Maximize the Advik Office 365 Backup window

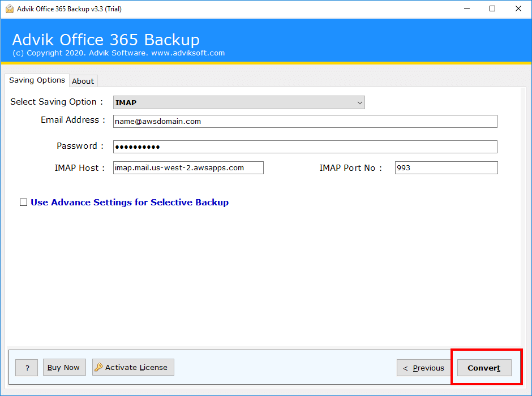(492, 9)
